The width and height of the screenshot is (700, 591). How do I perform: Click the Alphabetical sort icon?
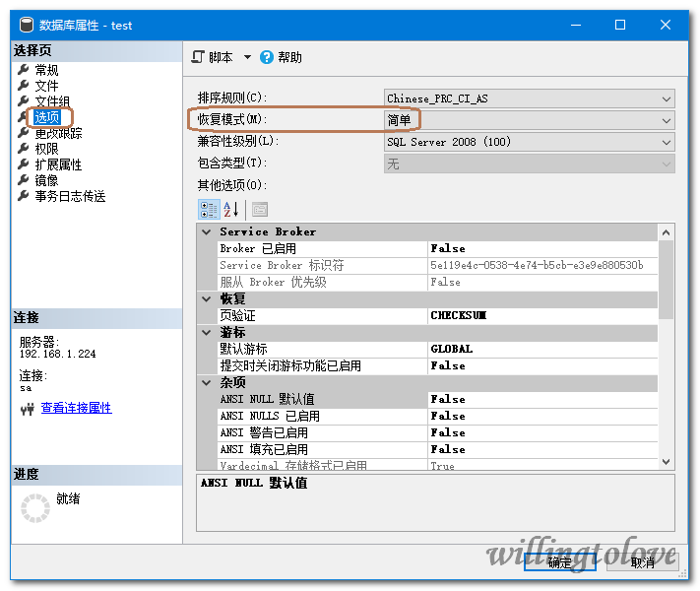click(231, 209)
